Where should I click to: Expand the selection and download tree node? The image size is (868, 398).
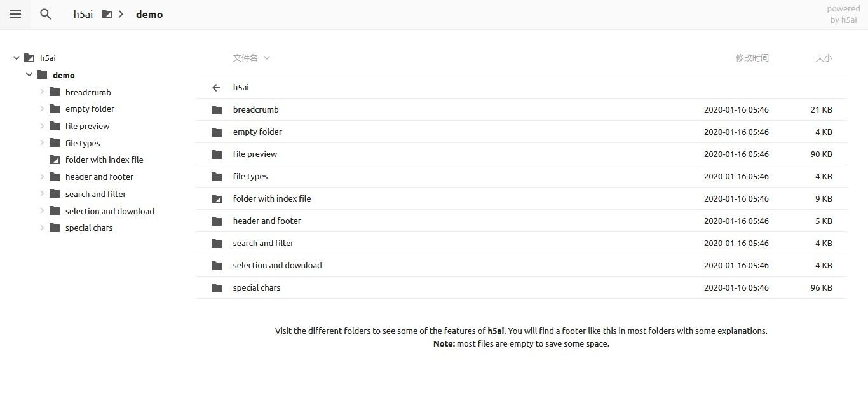click(x=42, y=211)
